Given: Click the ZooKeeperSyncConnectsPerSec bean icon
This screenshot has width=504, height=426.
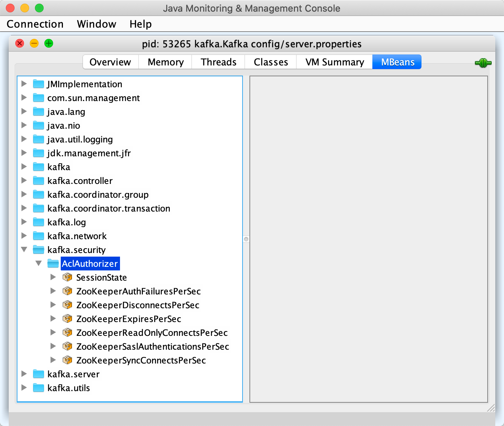Looking at the screenshot, I should tap(67, 360).
